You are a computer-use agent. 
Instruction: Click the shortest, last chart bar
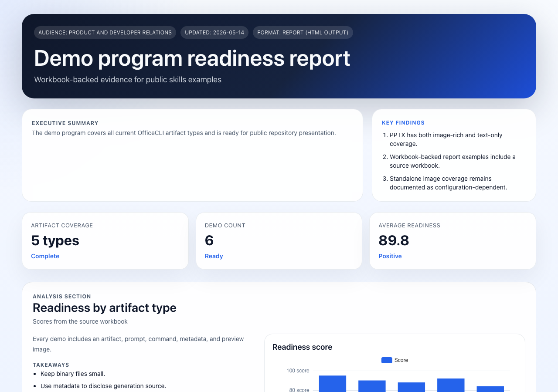490,389
